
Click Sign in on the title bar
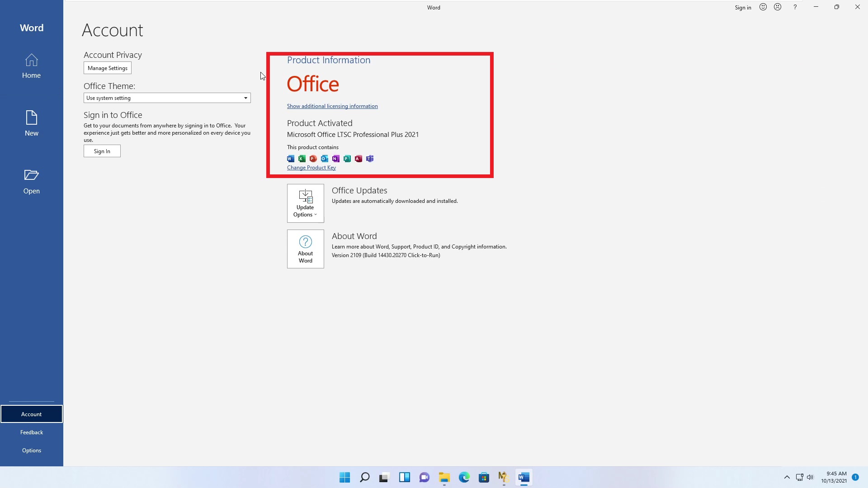tap(743, 8)
